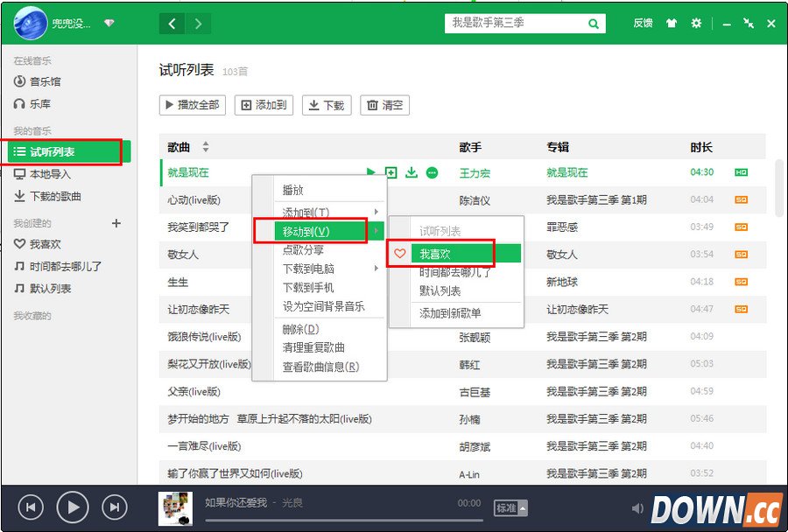Download 就是现在 using its row download icon

point(412,173)
